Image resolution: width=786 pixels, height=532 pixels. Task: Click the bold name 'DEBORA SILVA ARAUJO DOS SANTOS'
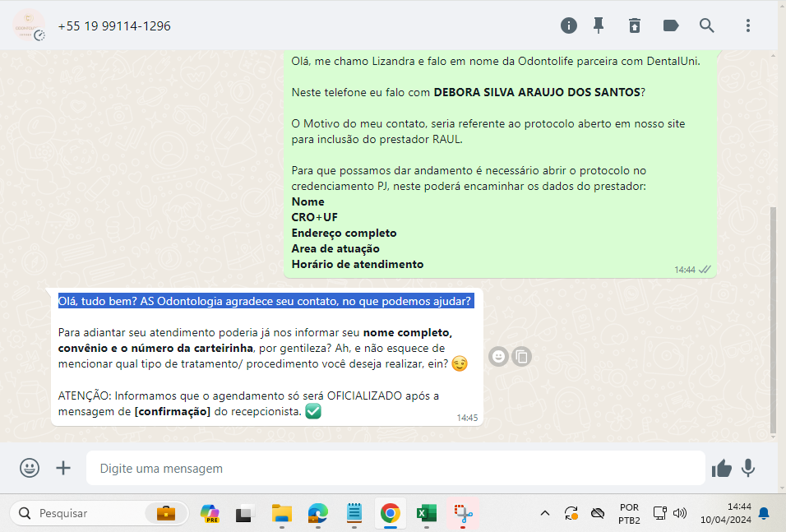pos(537,92)
